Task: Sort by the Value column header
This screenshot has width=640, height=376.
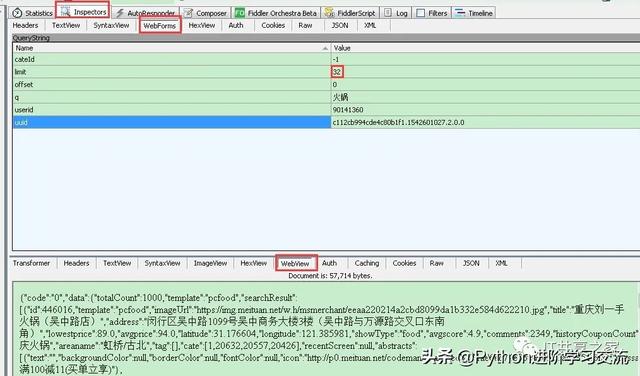Action: tap(485, 48)
